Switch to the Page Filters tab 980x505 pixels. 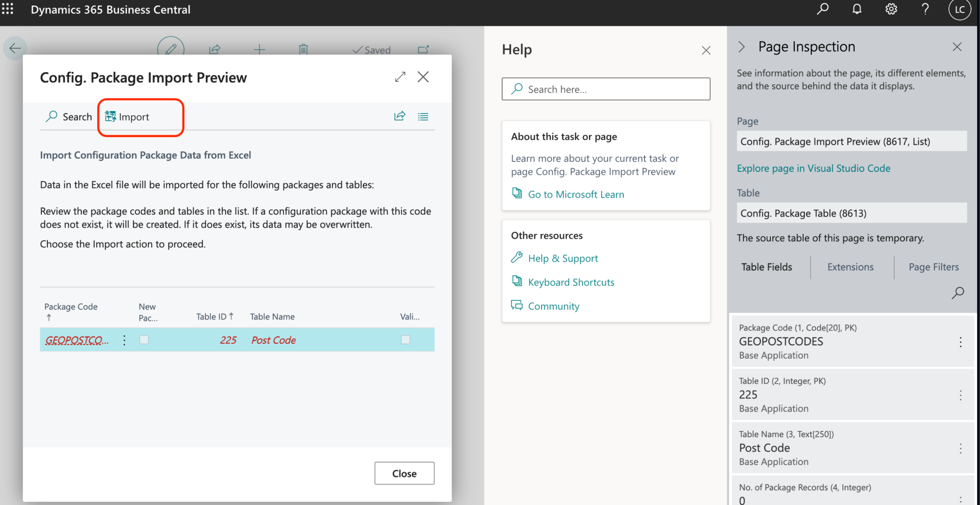(x=934, y=267)
